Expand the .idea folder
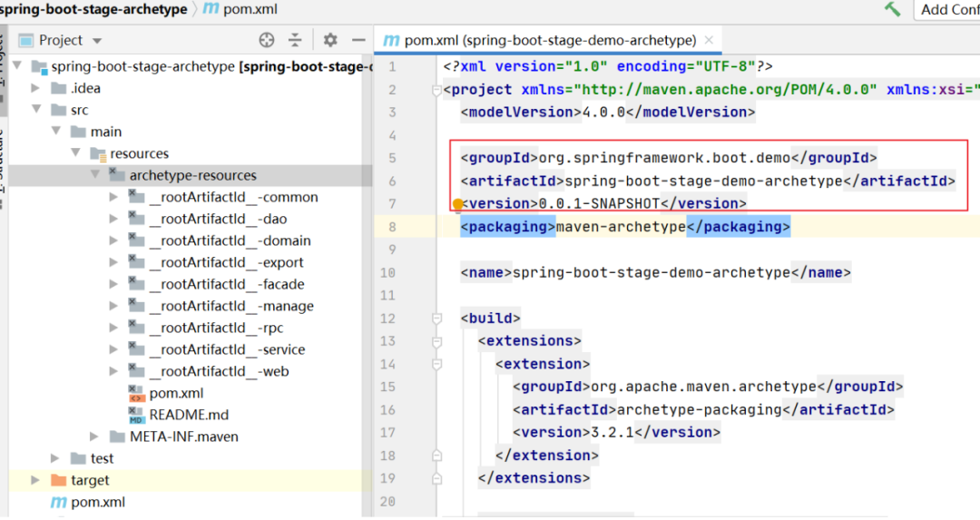Viewport: 980px width, 520px height. pos(35,88)
